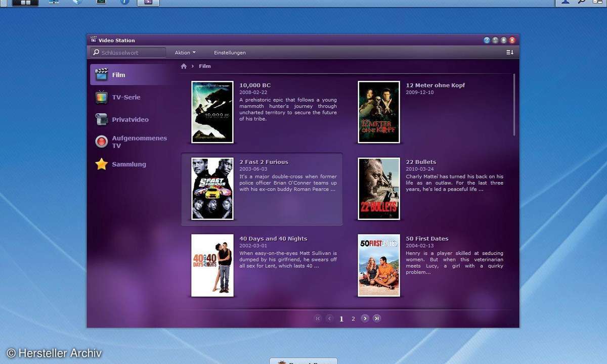
Task: Go to the next page of films
Action: click(x=365, y=318)
